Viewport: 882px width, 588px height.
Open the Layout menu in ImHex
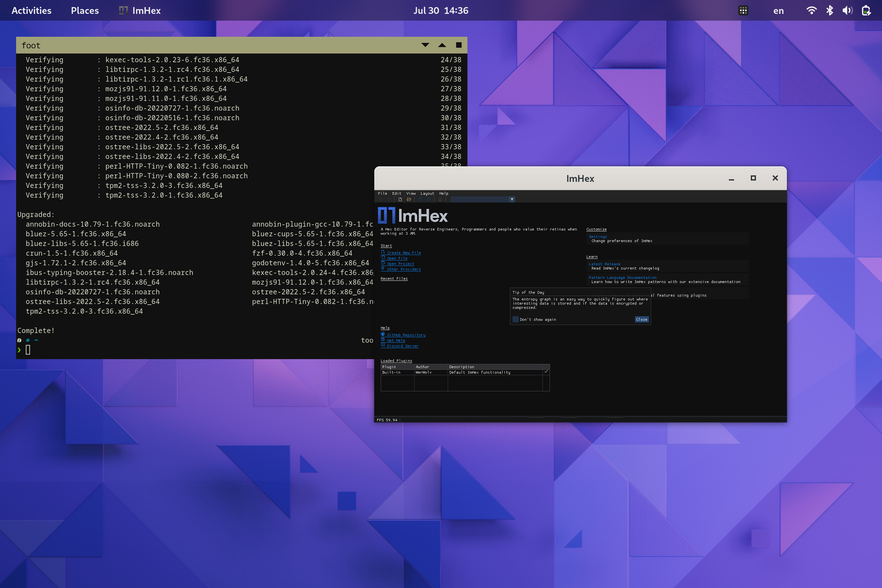427,193
